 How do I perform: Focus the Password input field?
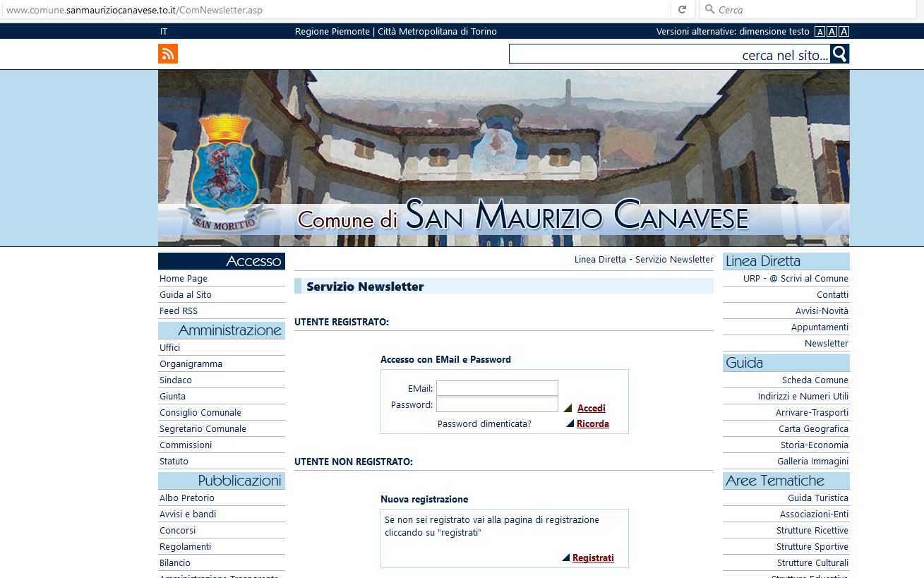497,404
